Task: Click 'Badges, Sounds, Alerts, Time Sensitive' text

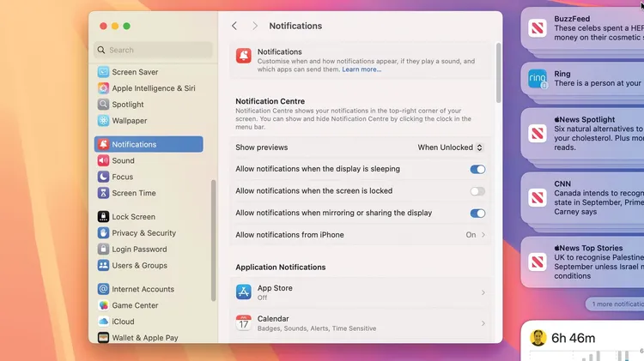Action: tap(317, 328)
